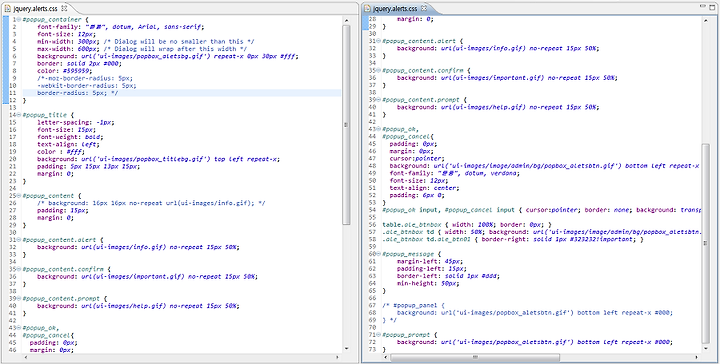Click the 'table.ale_btnbox' rule line
The image size is (720, 364).
coord(467,224)
